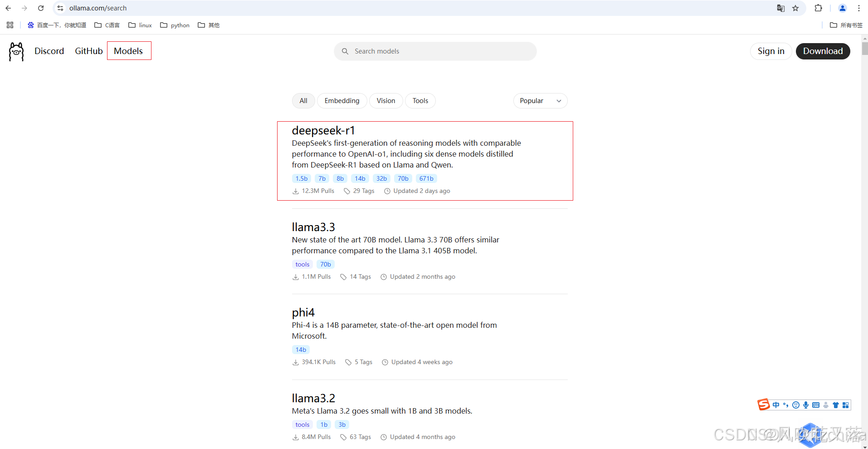868x449 pixels.
Task: Select the Embedding filter tab
Action: (x=342, y=101)
